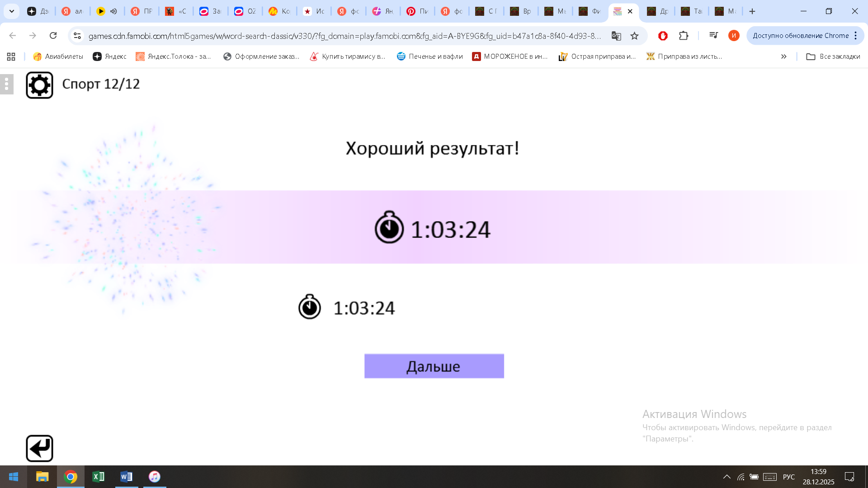Mute the tab playing audio
Image resolution: width=868 pixels, height=488 pixels.
coord(113,11)
